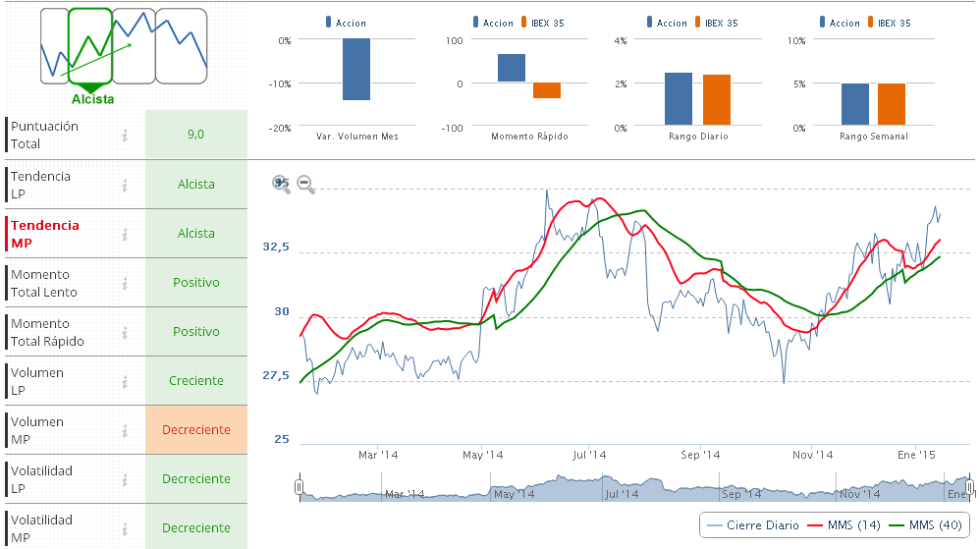Screen dimensions: 980x549
Task: Click info icon beside Momento Total Rápido
Action: tap(125, 332)
